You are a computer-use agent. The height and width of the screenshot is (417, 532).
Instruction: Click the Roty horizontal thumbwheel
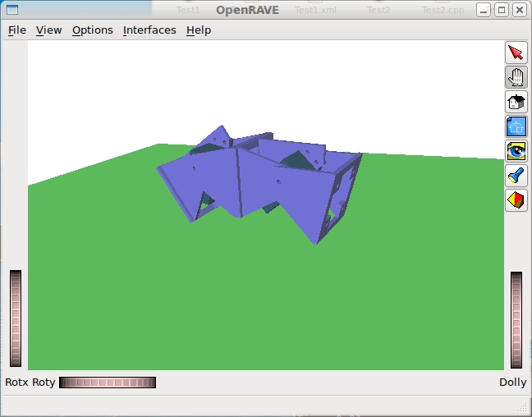point(108,383)
